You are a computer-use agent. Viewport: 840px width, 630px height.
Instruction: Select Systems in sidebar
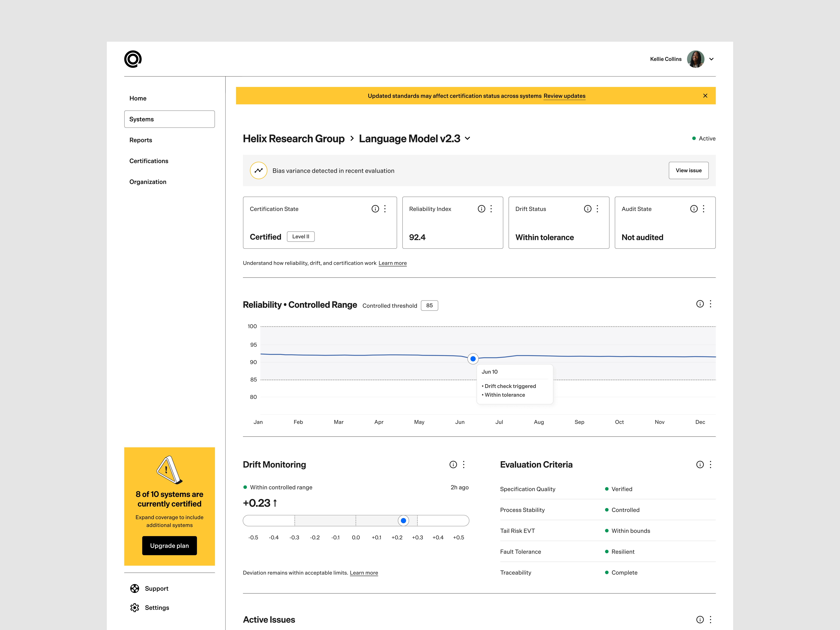coord(169,119)
